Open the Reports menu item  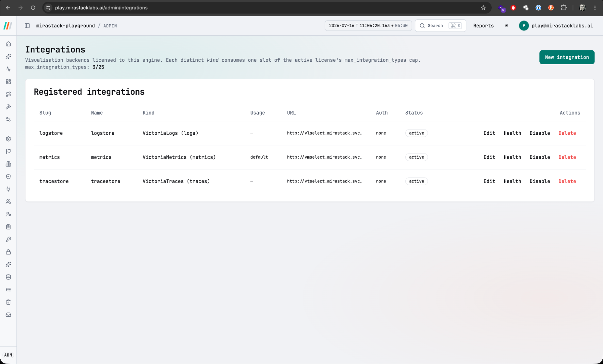tap(483, 26)
